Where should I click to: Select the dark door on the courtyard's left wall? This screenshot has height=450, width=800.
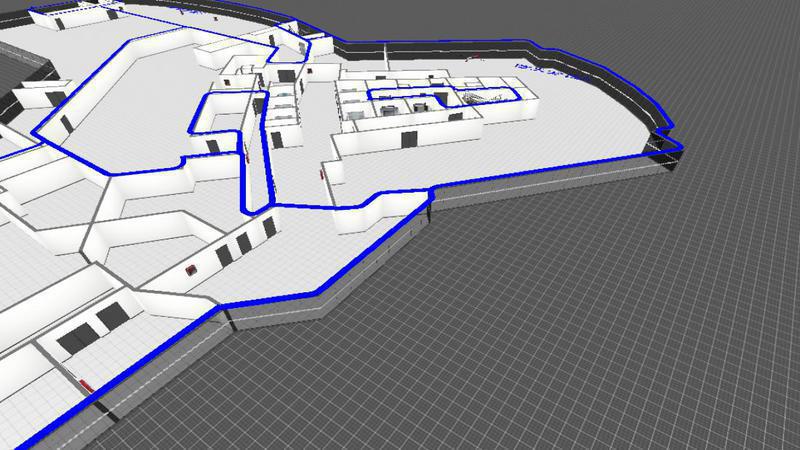(65, 124)
